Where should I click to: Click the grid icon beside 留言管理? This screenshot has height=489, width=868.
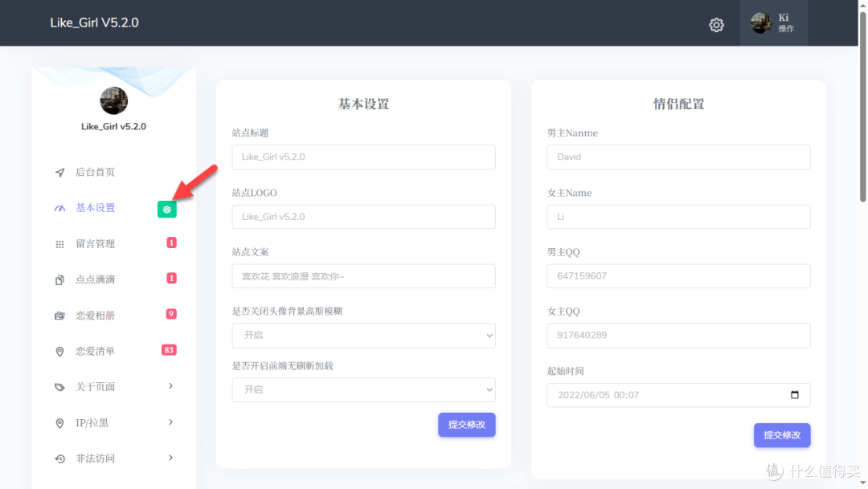tap(59, 244)
